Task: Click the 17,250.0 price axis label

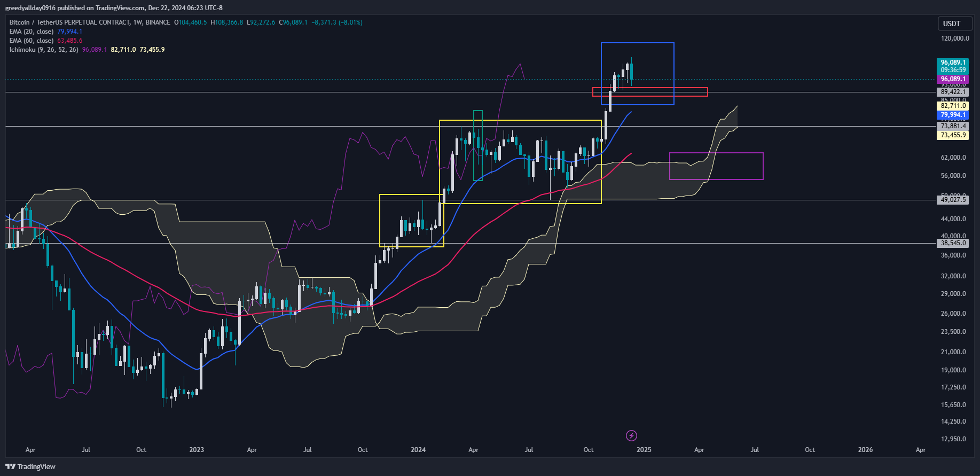Action: click(x=953, y=387)
